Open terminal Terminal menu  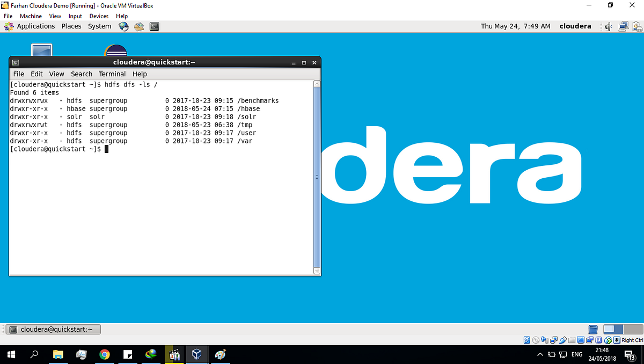point(112,74)
